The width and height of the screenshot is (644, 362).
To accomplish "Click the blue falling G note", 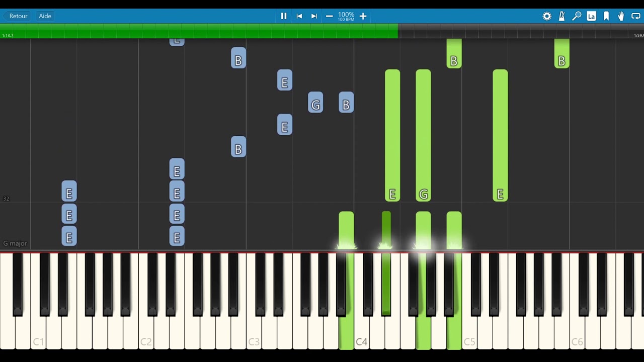I will pos(315,103).
